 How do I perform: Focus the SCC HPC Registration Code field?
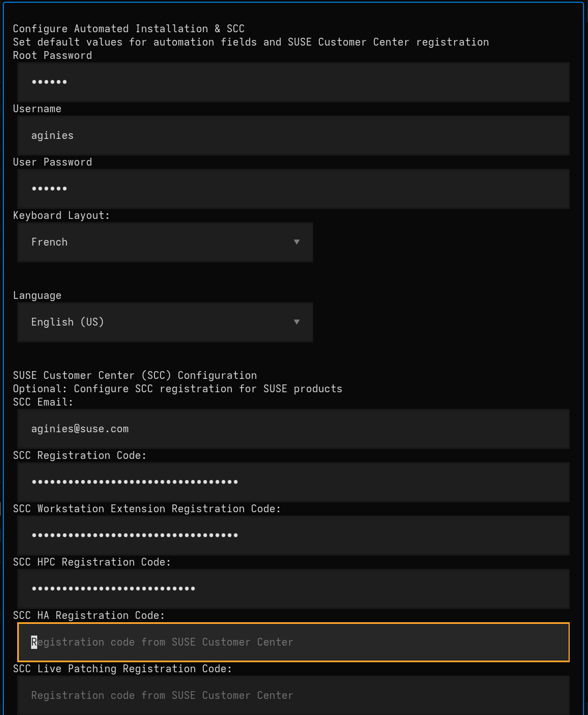[x=293, y=588]
